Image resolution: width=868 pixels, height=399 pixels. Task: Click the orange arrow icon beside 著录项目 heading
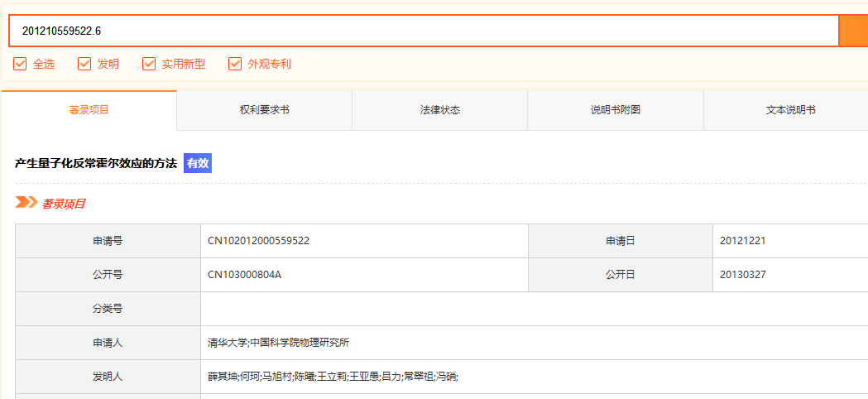(x=26, y=203)
